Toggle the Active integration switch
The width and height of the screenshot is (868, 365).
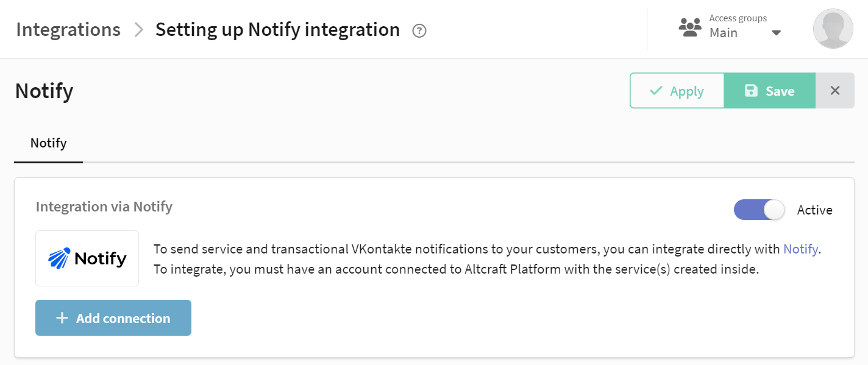pyautogui.click(x=759, y=210)
